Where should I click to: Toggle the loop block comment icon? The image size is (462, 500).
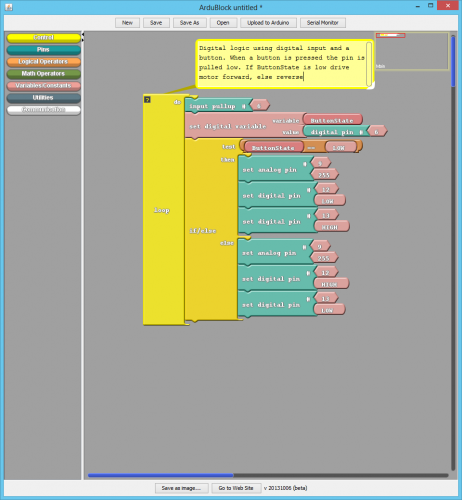[147, 99]
